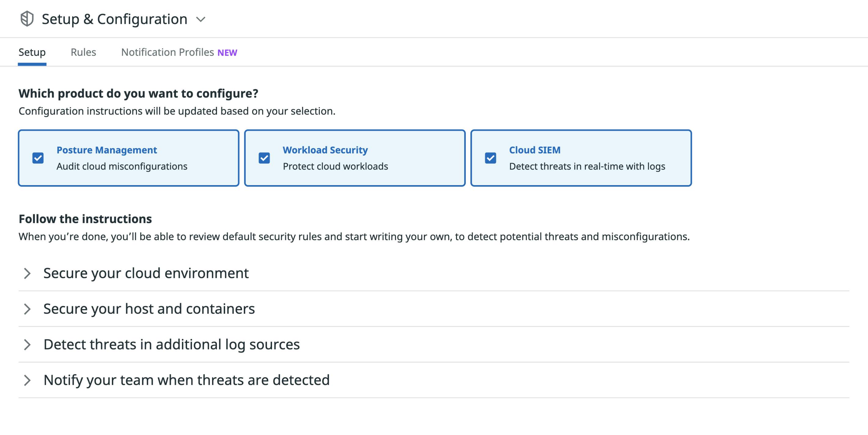Toggle the Workload Security checkbox
The image size is (868, 435).
click(x=264, y=158)
